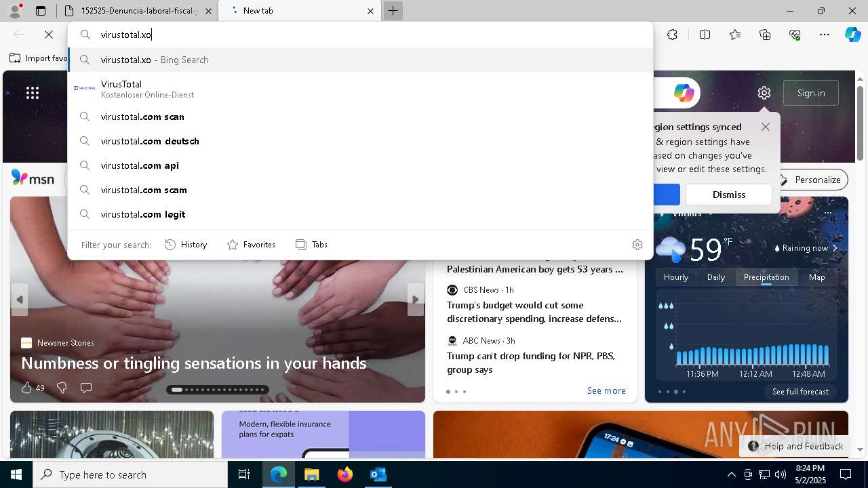Launch Firefox from the taskbar
This screenshot has width=868, height=488.
[344, 474]
